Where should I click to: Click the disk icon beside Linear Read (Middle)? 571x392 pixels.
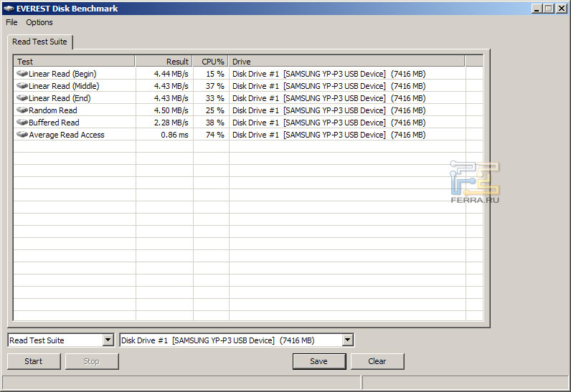[22, 86]
